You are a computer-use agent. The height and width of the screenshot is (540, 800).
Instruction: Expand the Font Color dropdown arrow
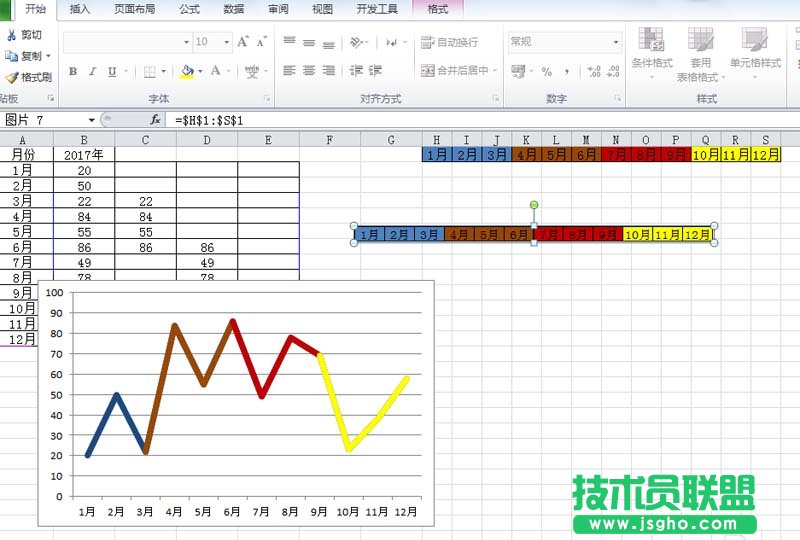pyautogui.click(x=228, y=71)
